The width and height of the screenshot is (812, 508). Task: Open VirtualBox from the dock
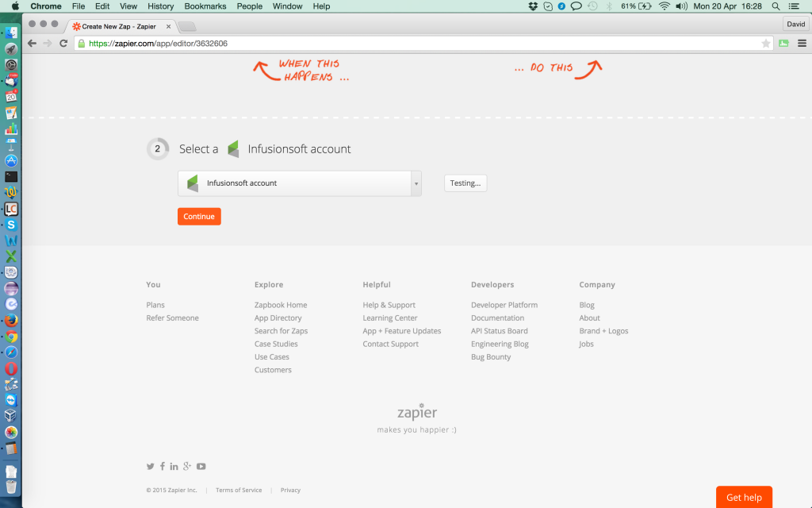pos(11,416)
